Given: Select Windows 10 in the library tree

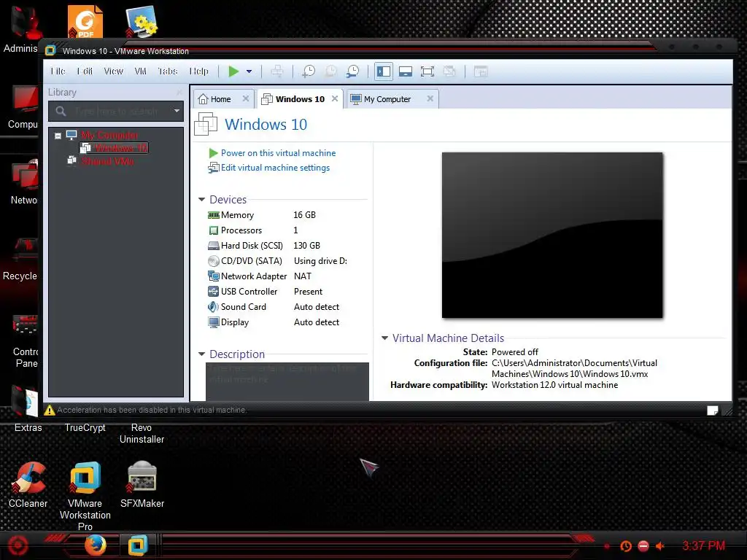Looking at the screenshot, I should point(121,148).
